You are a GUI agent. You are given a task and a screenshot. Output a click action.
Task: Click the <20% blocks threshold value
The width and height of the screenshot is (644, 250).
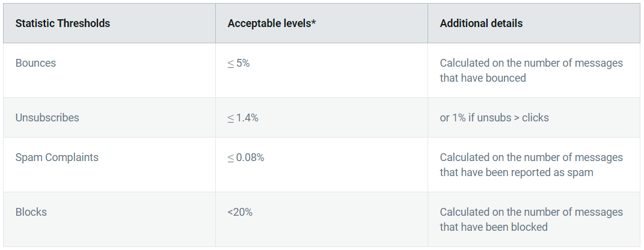[x=240, y=212]
